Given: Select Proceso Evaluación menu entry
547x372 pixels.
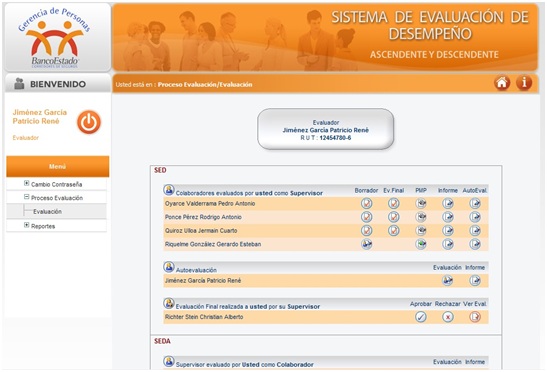Looking at the screenshot, I should pyautogui.click(x=57, y=198).
